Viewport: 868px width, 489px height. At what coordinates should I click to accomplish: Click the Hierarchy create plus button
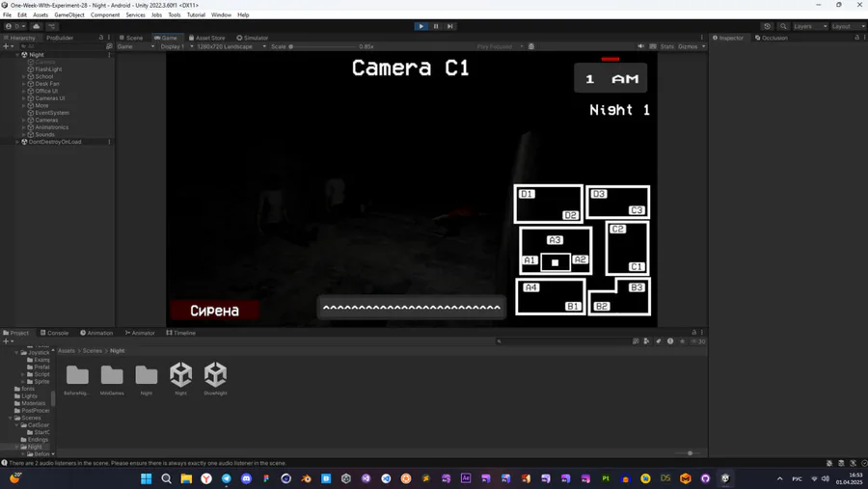[x=8, y=46]
